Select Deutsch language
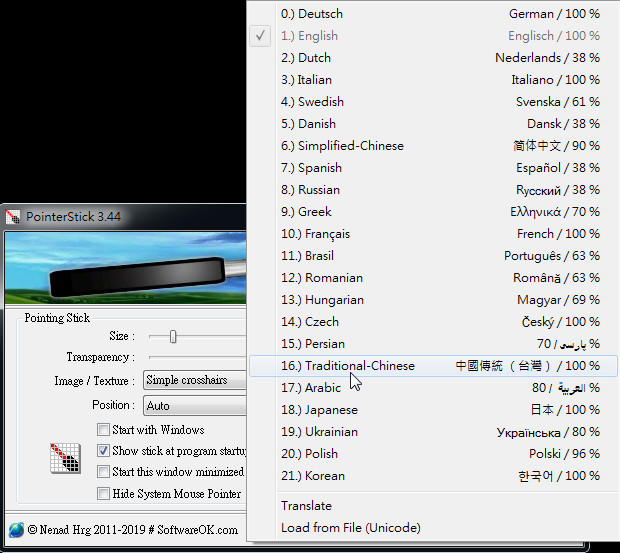This screenshot has height=553, width=620. (x=433, y=14)
